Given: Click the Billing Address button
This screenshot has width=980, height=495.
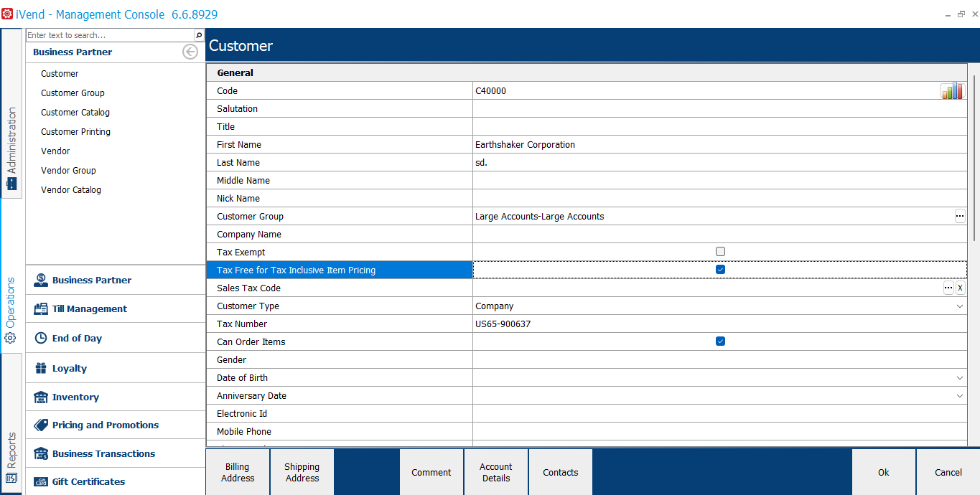Looking at the screenshot, I should click(238, 472).
